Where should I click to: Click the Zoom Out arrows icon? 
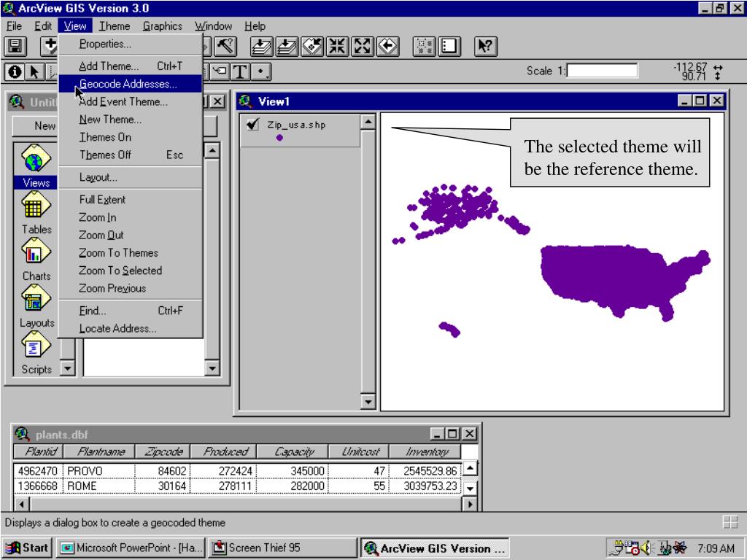coord(363,47)
